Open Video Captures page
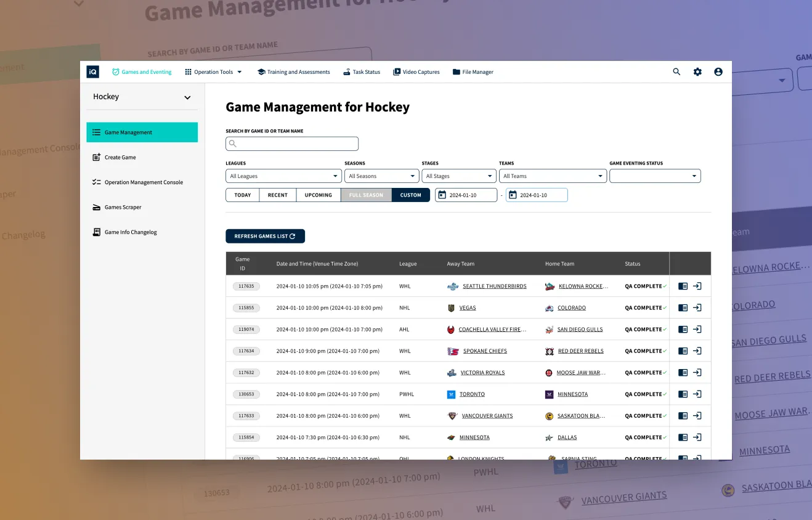The width and height of the screenshot is (812, 520). click(416, 72)
